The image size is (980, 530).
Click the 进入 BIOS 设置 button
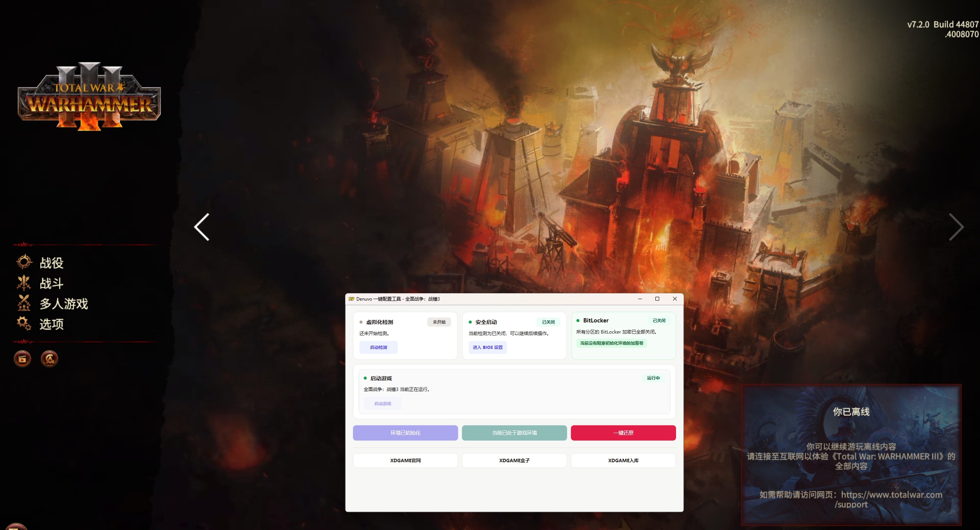[x=487, y=347]
